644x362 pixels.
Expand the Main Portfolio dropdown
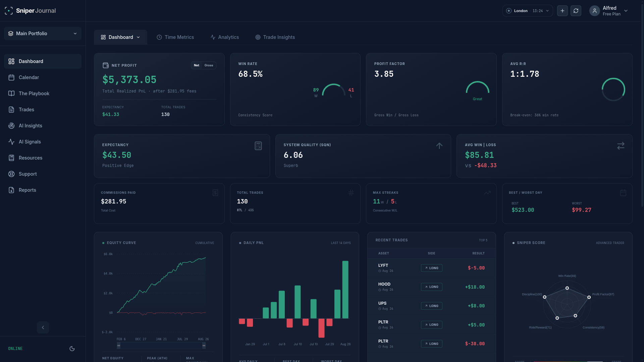click(x=43, y=34)
